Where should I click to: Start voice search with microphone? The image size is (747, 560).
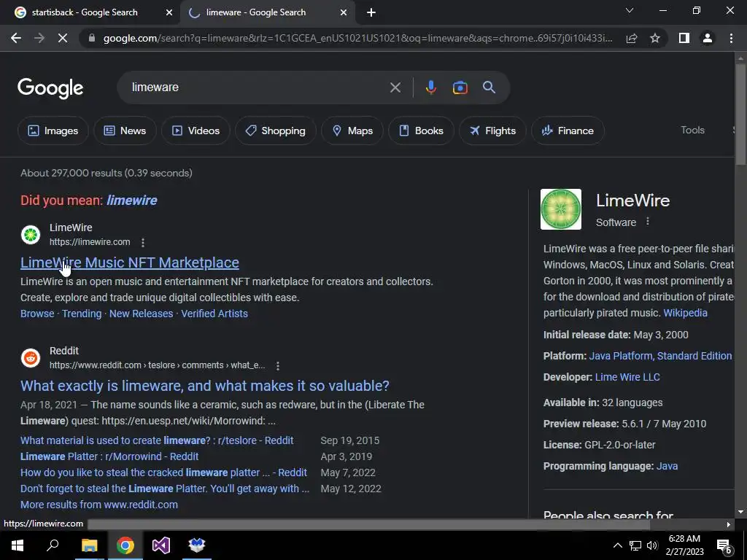(430, 87)
